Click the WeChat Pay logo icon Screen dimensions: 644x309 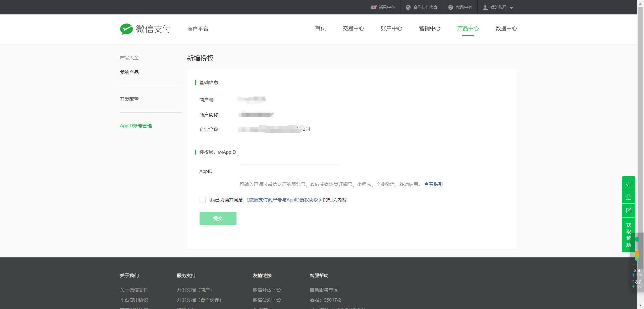coord(126,29)
